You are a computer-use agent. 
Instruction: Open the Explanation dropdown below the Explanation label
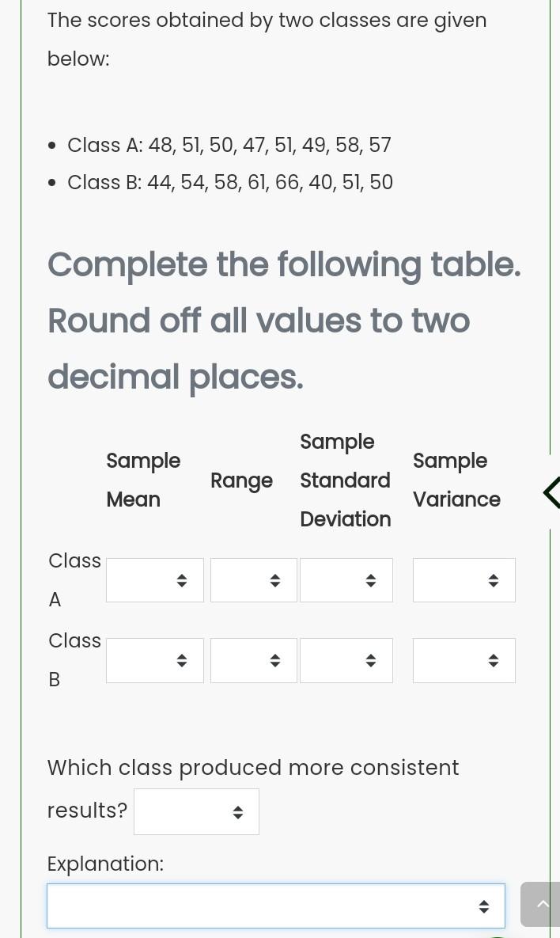coord(276,906)
